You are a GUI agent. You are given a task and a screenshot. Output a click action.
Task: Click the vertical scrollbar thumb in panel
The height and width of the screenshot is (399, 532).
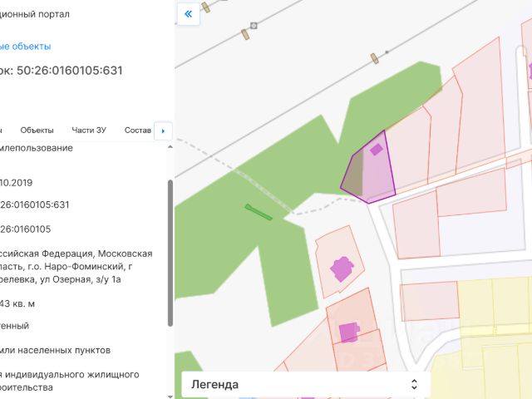170,253
